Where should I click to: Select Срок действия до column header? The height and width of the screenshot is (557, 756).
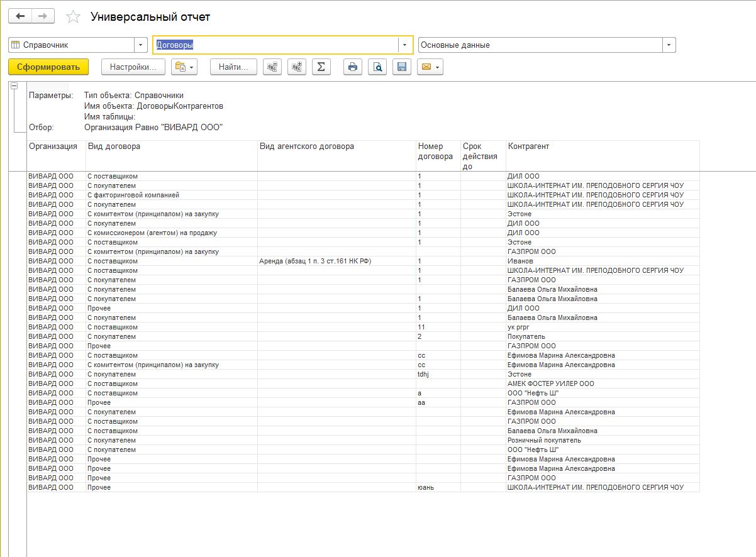[x=483, y=155]
